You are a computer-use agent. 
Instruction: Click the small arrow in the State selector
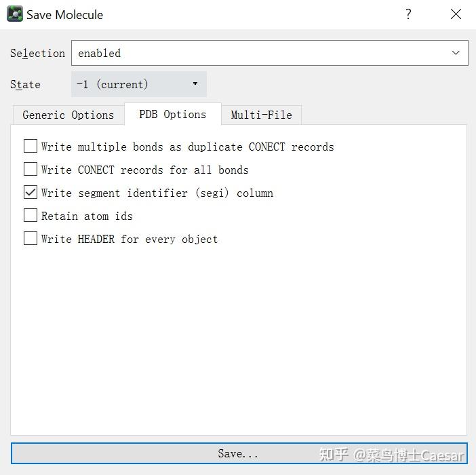[x=195, y=84]
